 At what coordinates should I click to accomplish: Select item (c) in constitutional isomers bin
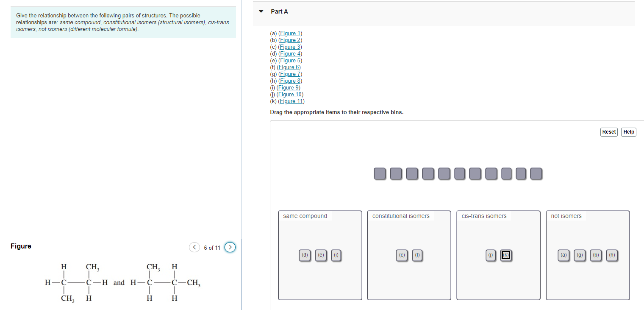402,255
